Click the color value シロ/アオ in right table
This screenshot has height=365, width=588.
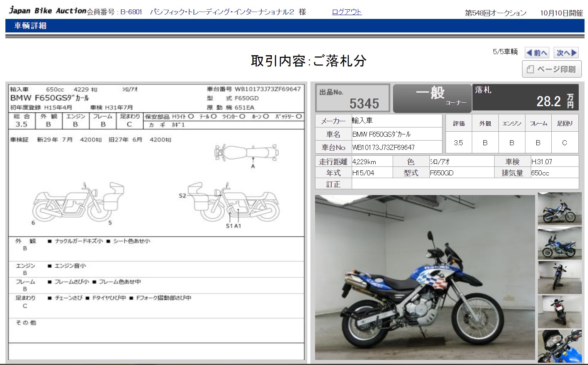(x=440, y=162)
